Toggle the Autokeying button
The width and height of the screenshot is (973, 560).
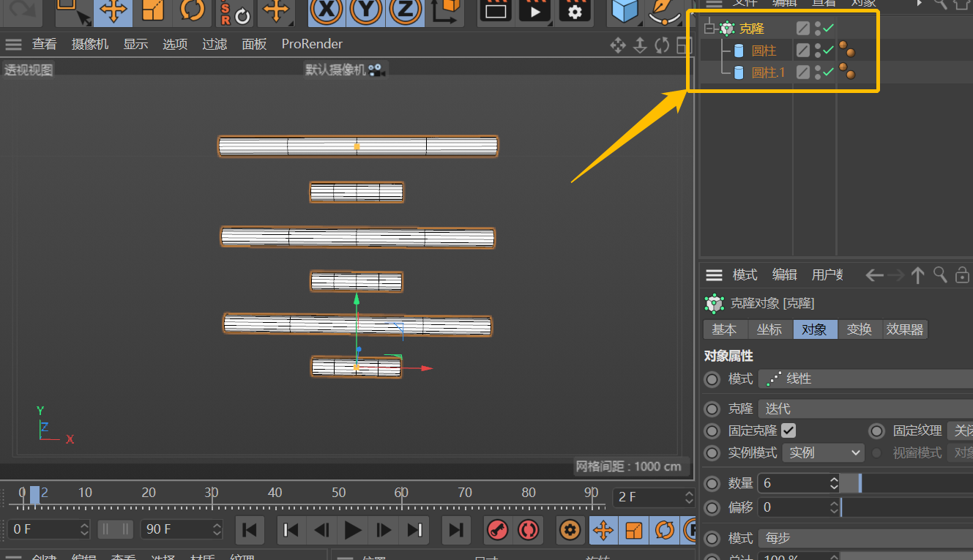pyautogui.click(x=529, y=529)
